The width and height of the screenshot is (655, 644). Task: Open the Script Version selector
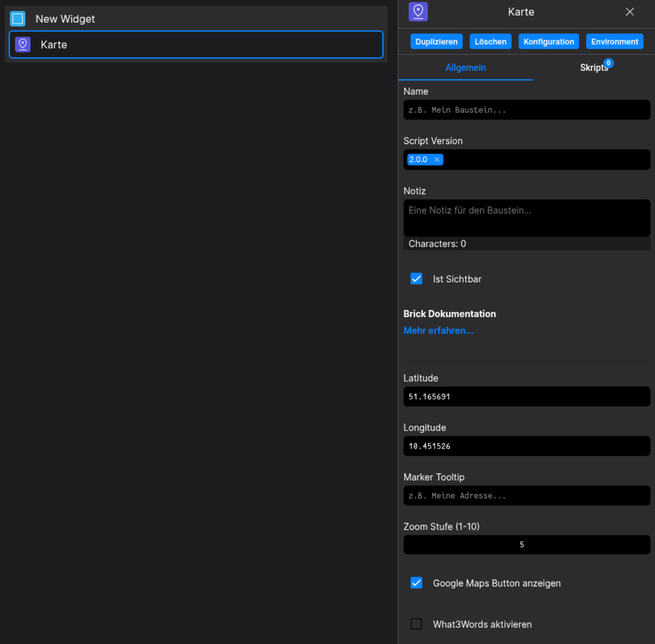[x=526, y=159]
